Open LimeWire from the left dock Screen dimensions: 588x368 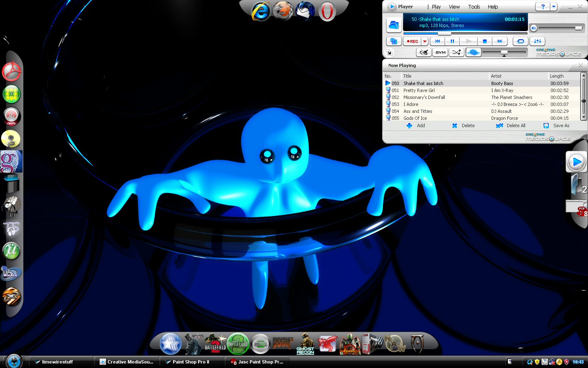pyautogui.click(x=11, y=94)
